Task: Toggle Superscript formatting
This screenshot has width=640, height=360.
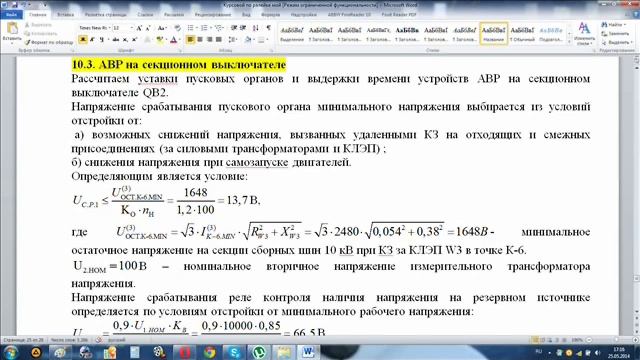Action: 134,40
